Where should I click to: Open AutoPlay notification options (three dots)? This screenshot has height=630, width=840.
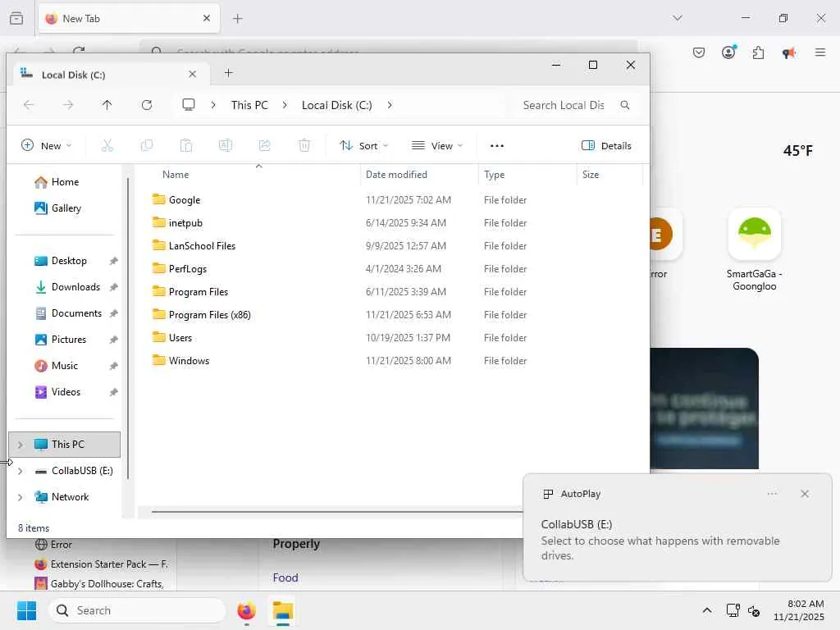[772, 494]
